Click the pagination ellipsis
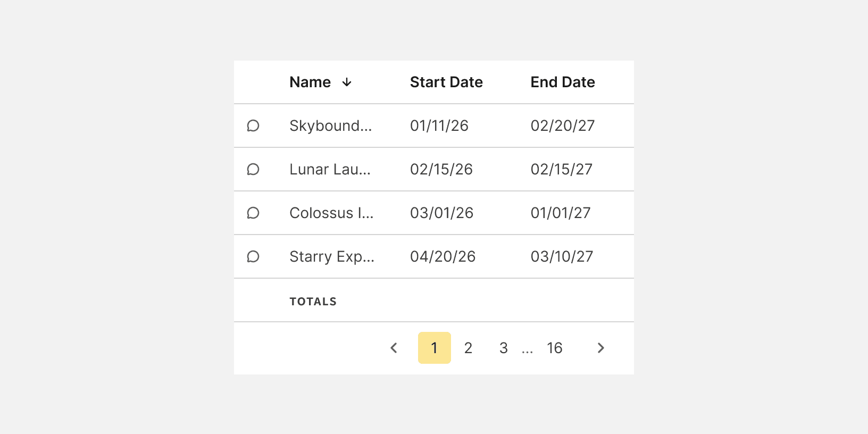Image resolution: width=868 pixels, height=434 pixels. (x=527, y=350)
